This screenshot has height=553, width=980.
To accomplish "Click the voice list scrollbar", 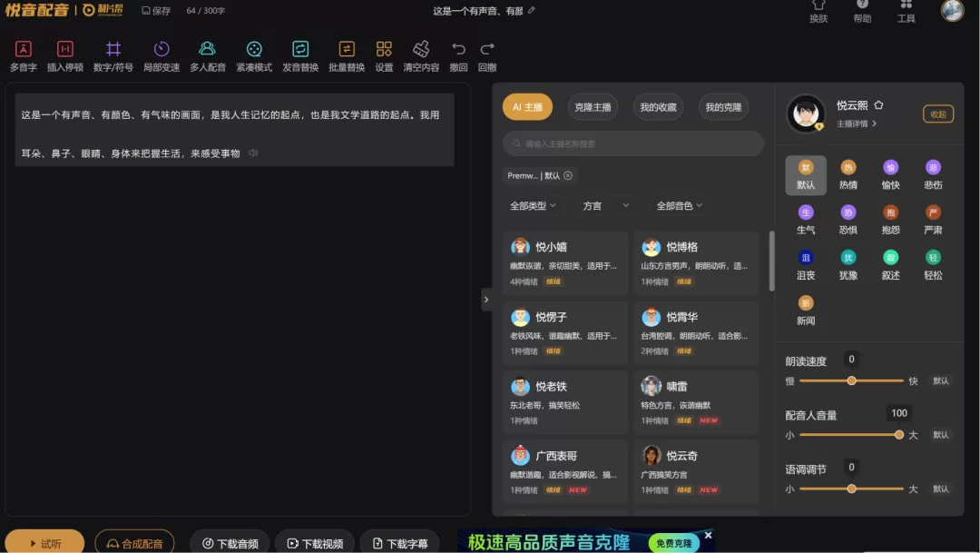I will (772, 261).
